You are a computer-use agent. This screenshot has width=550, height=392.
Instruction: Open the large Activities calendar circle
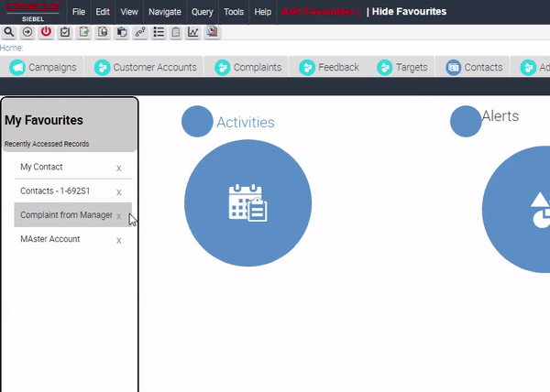(x=248, y=202)
